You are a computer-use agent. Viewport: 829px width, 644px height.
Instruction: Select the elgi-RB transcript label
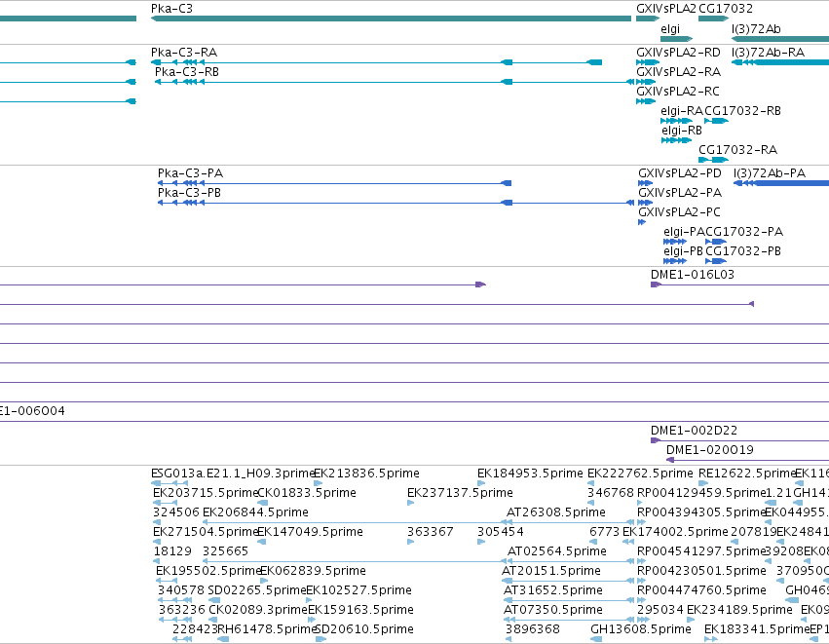pos(682,131)
